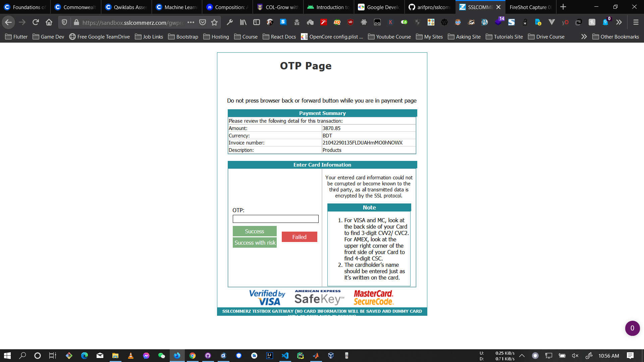This screenshot has width=644, height=362.
Task: Click the extensions icon in browser toolbar
Action: coord(619,22)
